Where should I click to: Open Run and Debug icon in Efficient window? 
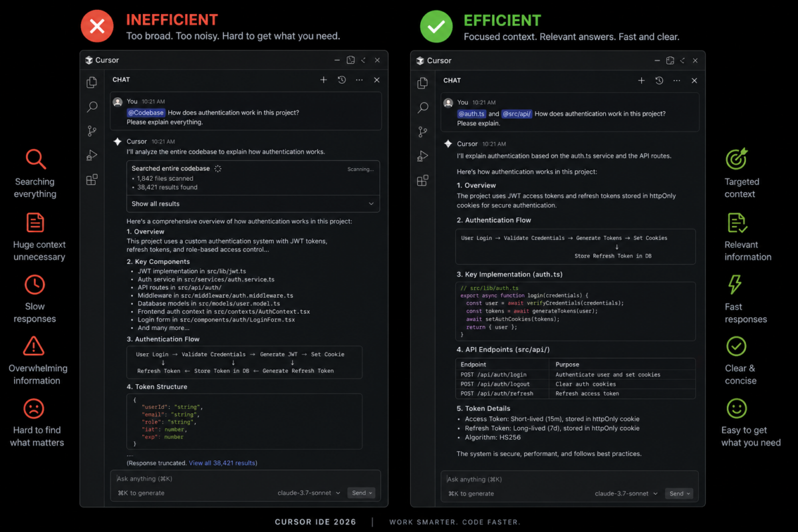422,156
